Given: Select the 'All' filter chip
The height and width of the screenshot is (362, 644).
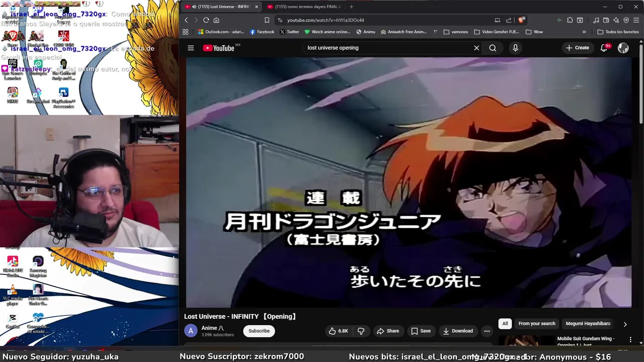Looking at the screenshot, I should tap(505, 324).
